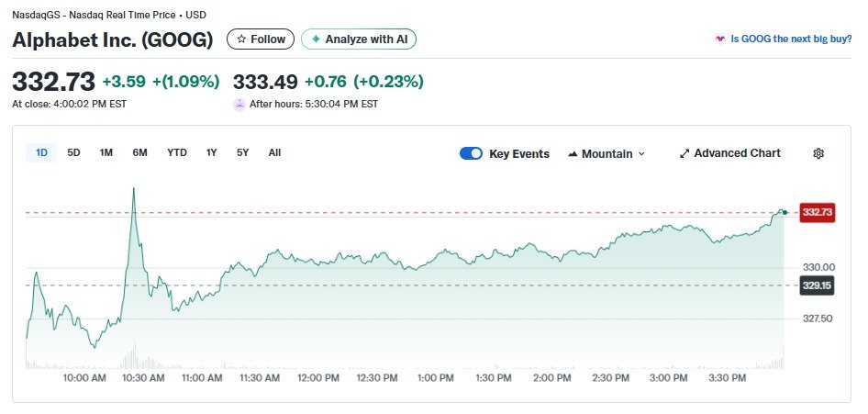Click the after hours moon icon

coord(240,104)
